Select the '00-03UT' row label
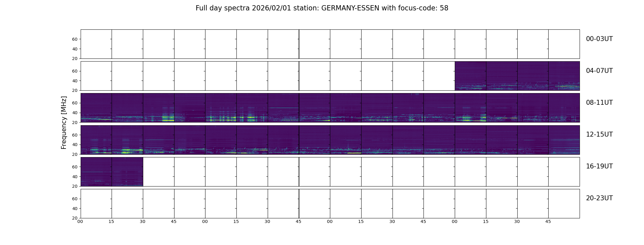 tap(599, 39)
